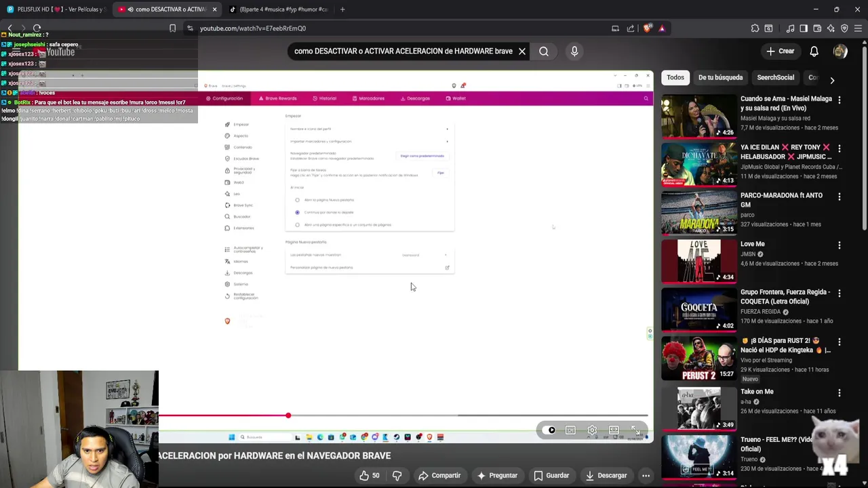Toggle the autoplay switch in player
This screenshot has width=868, height=488.
pyautogui.click(x=549, y=430)
